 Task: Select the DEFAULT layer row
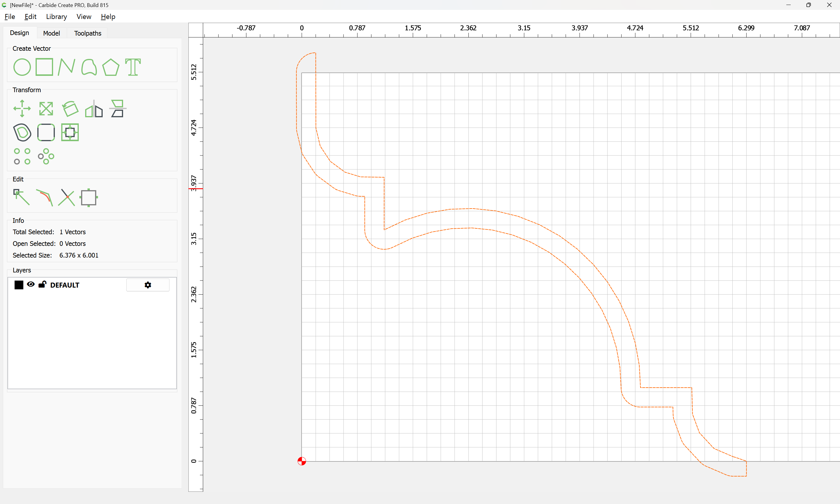pos(92,285)
